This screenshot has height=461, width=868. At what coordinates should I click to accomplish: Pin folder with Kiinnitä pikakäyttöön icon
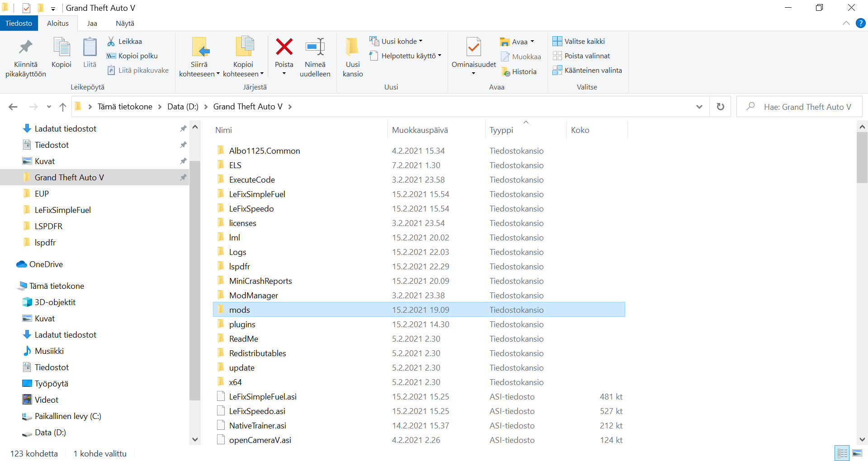[x=26, y=57]
